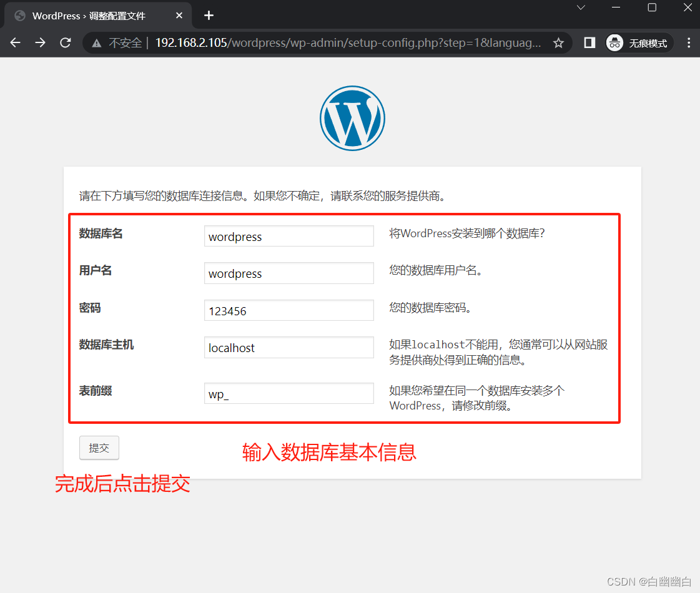Reload the page with the refresh icon

66,43
